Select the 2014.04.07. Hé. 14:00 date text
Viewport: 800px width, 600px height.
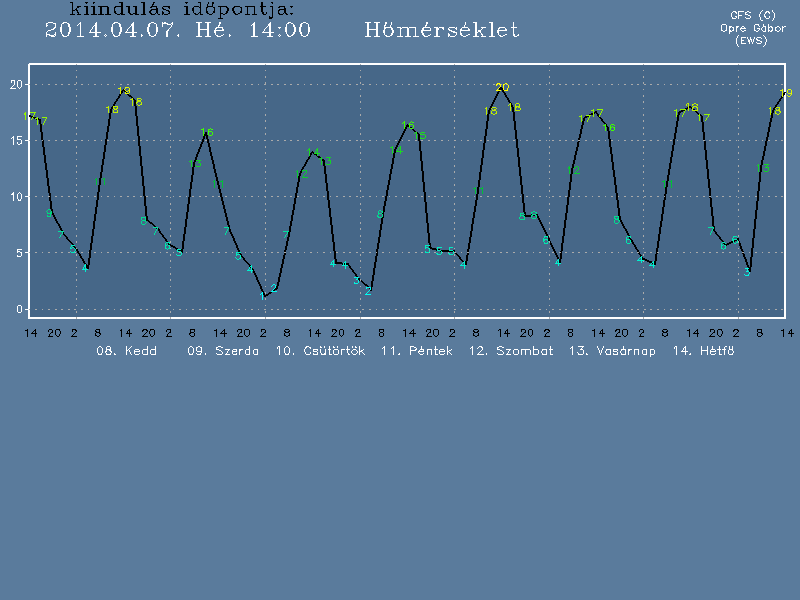(x=178, y=30)
